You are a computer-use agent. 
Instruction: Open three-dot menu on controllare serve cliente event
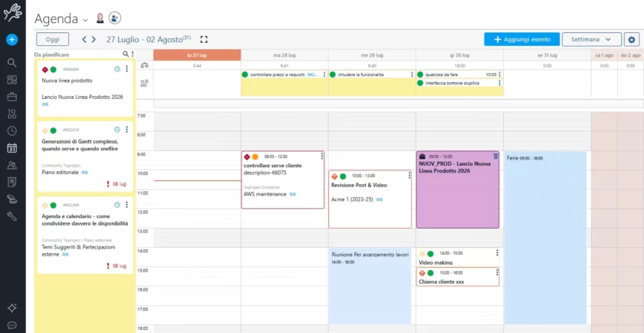click(x=321, y=157)
